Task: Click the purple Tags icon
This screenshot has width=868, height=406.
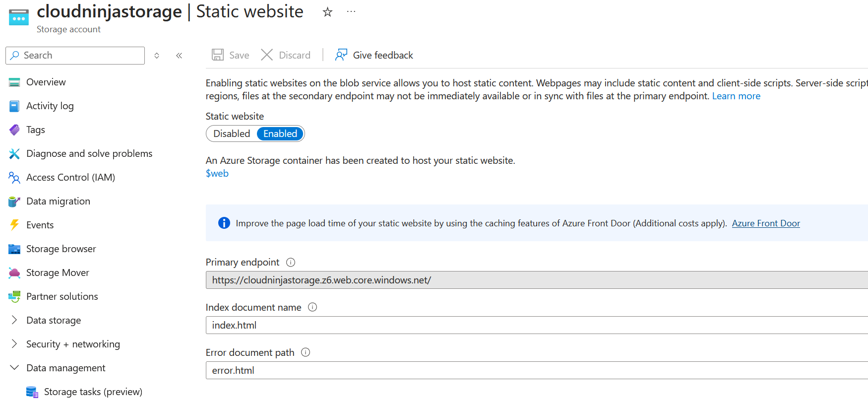Action: click(x=14, y=130)
